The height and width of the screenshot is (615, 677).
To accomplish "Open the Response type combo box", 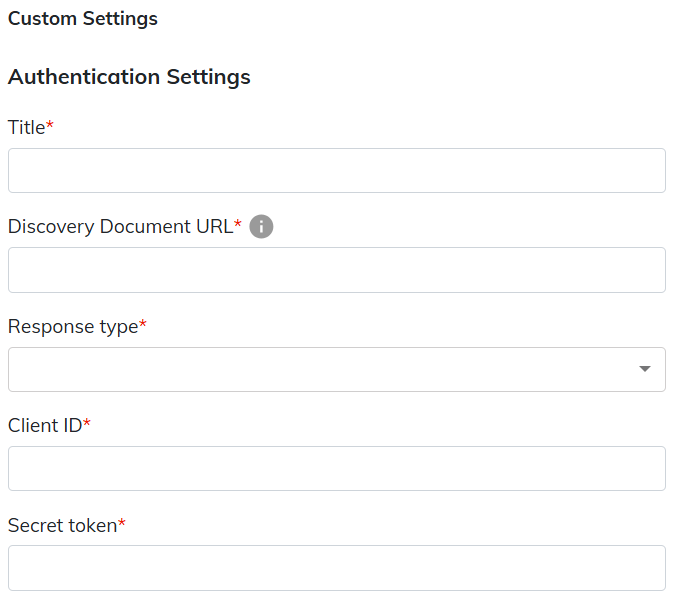I will [320, 369].
